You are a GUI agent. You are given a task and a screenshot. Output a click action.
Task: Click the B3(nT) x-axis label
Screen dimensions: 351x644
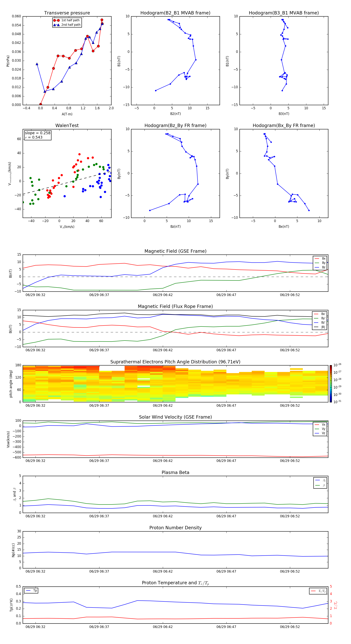click(x=284, y=114)
